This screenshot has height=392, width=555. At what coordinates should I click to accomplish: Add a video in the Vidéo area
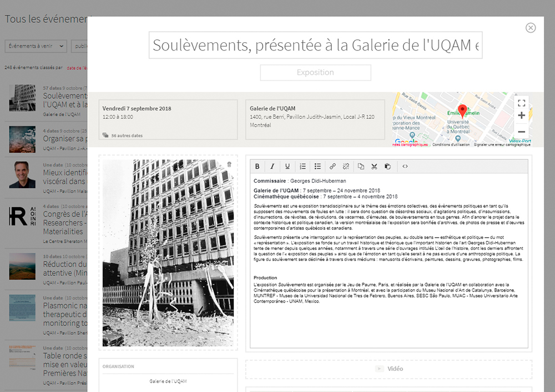coord(389,369)
